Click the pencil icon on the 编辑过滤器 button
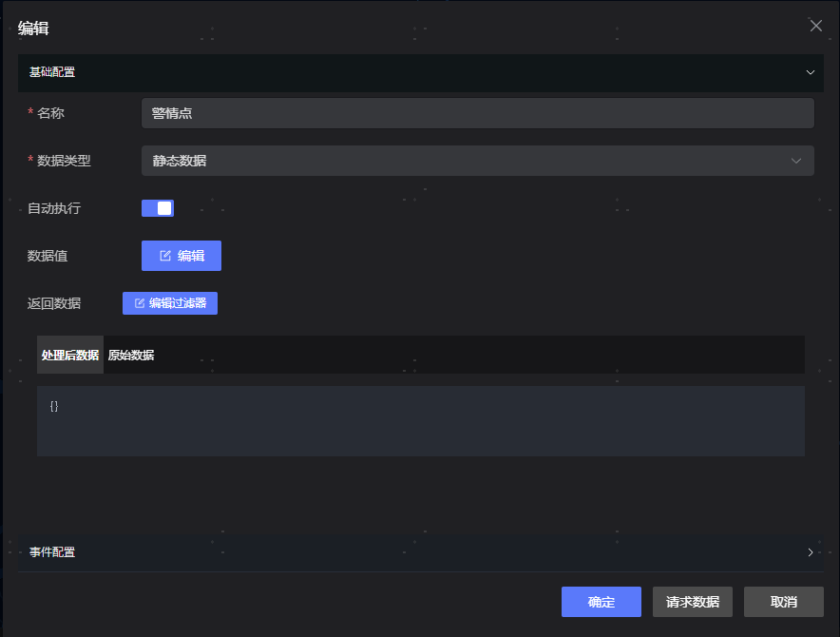Image resolution: width=840 pixels, height=637 pixels. click(140, 303)
